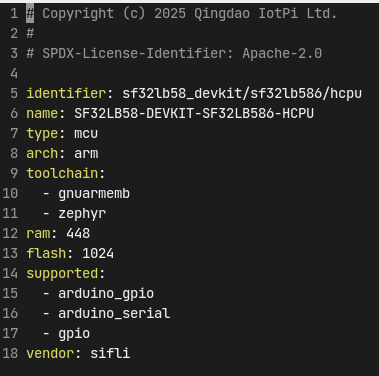Click the gnuarmemb list entry

coord(94,194)
